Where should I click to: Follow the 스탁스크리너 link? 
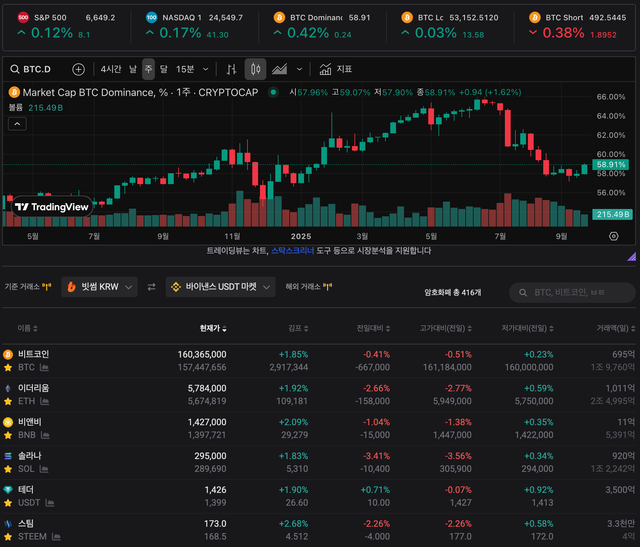point(293,251)
